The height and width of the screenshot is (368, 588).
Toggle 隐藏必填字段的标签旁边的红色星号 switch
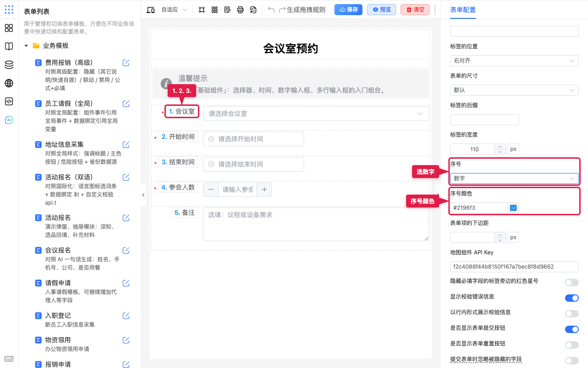pyautogui.click(x=572, y=282)
